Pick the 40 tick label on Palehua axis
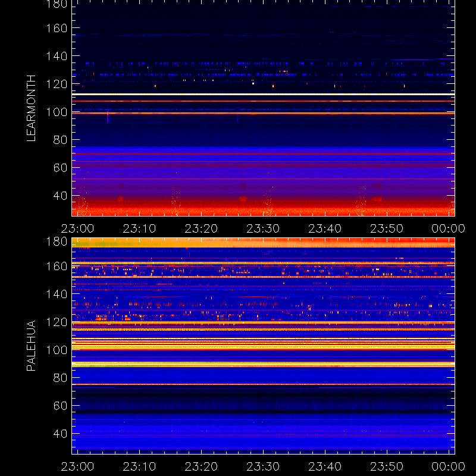Image resolution: width=476 pixels, height=476 pixels. 60,434
